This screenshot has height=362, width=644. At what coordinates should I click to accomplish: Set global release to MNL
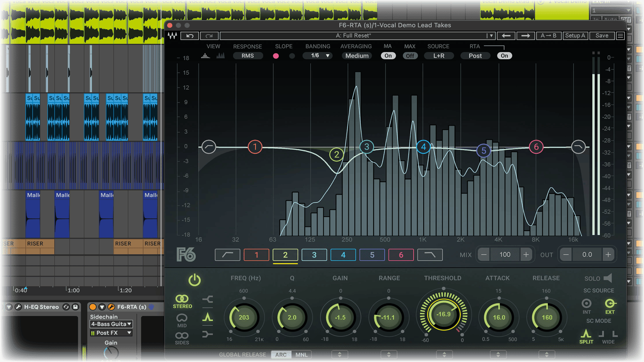click(301, 355)
